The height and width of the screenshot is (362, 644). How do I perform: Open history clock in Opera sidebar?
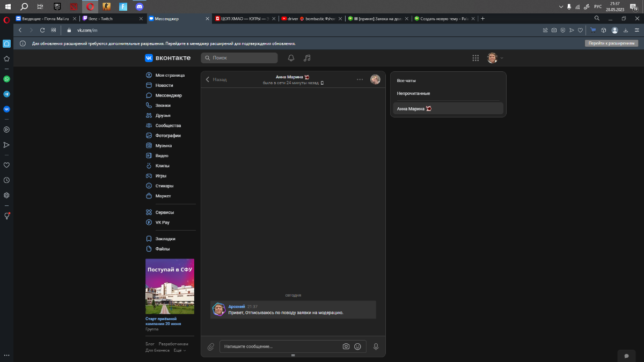[6, 180]
